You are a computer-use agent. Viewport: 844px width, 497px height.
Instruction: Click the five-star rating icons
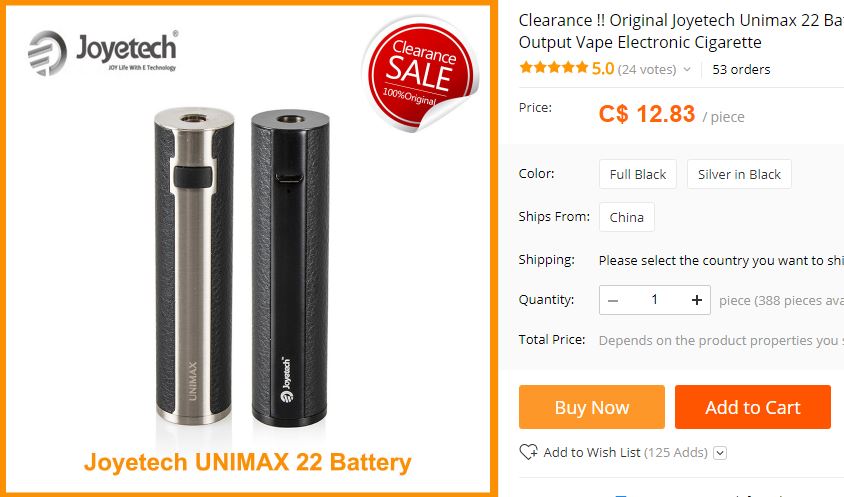pos(553,68)
